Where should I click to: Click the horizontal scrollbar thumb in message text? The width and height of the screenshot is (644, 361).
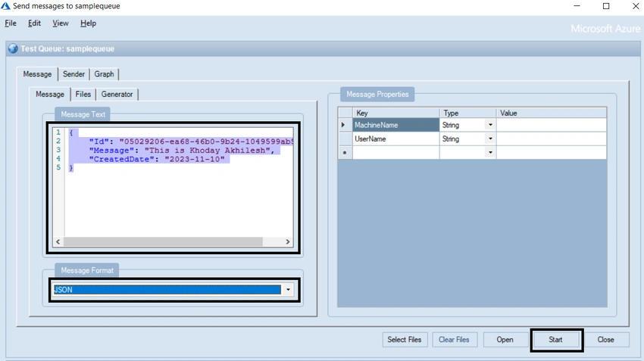coord(163,241)
